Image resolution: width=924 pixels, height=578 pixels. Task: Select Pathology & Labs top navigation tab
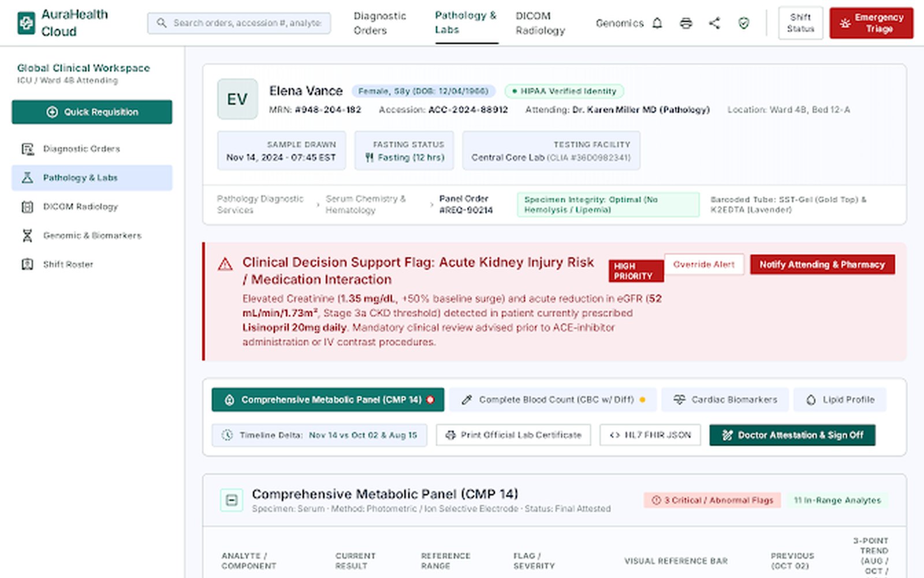(465, 23)
